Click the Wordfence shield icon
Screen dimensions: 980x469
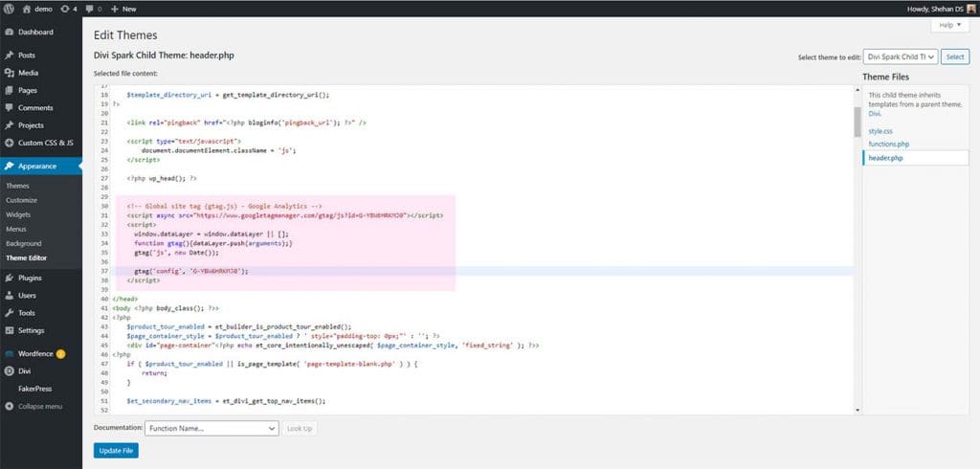point(9,353)
